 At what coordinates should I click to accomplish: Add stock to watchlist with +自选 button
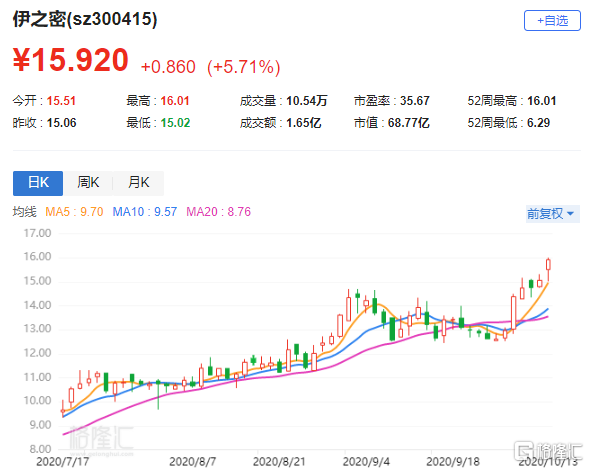pyautogui.click(x=552, y=21)
